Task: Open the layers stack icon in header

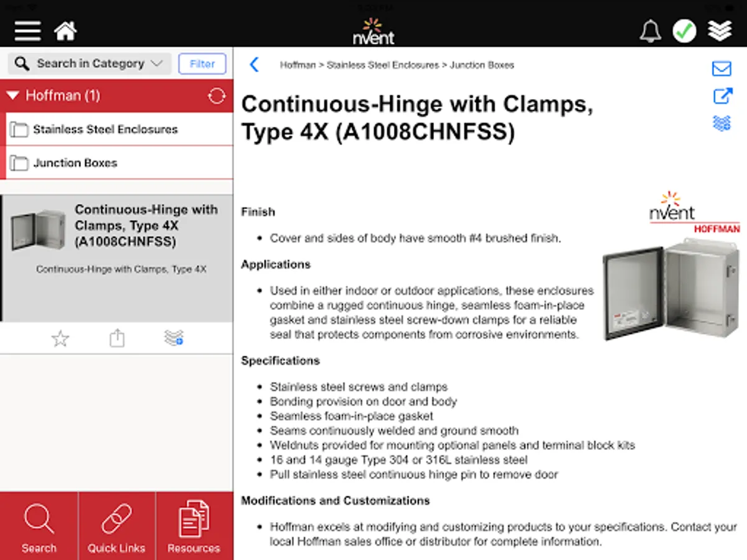Action: [x=720, y=30]
